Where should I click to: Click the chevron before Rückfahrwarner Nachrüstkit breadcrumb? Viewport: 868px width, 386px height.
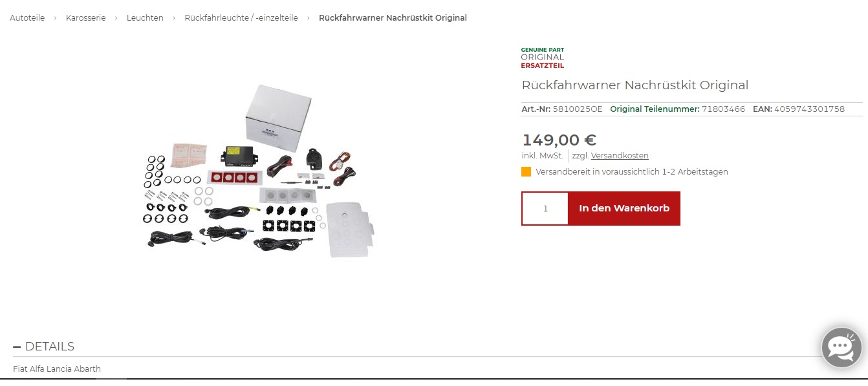(x=309, y=18)
